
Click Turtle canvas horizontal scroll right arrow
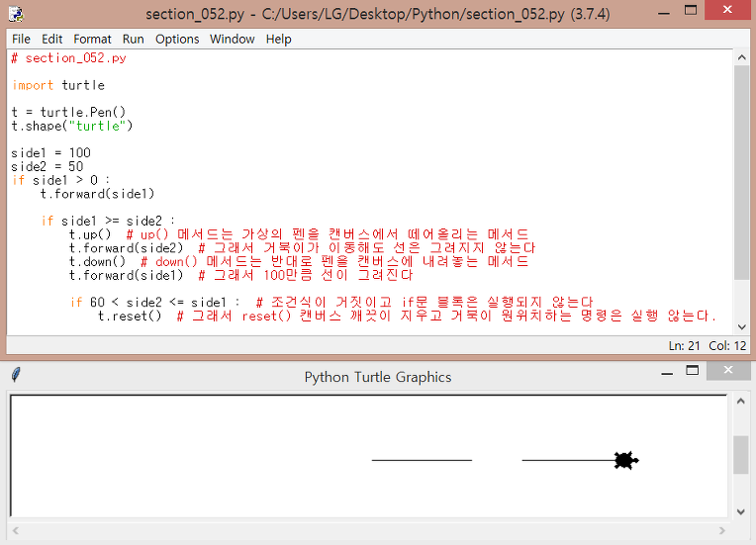721,530
